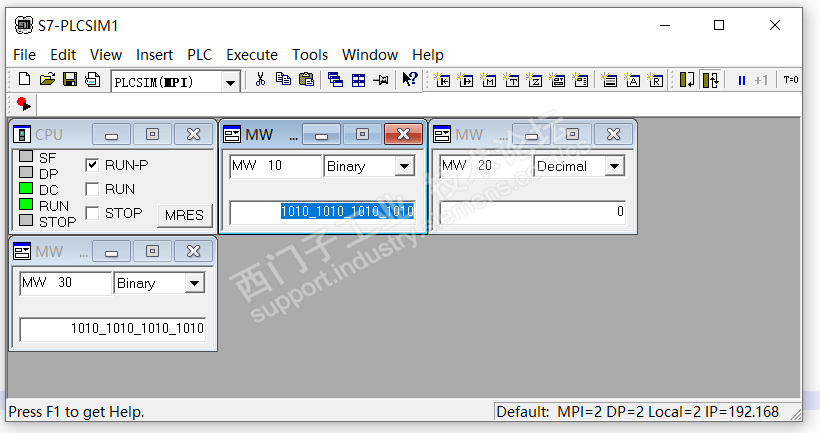This screenshot has width=820, height=433.
Task: Click the MW 20 address field
Action: (x=485, y=166)
